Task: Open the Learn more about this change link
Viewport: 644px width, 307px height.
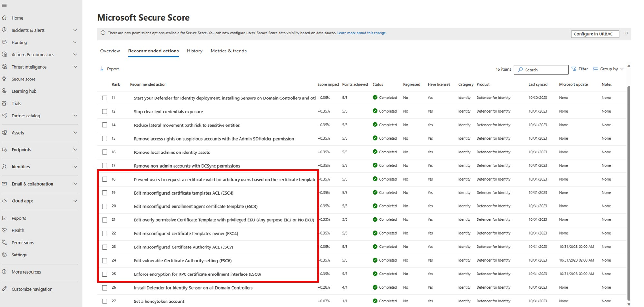Action: point(361,33)
